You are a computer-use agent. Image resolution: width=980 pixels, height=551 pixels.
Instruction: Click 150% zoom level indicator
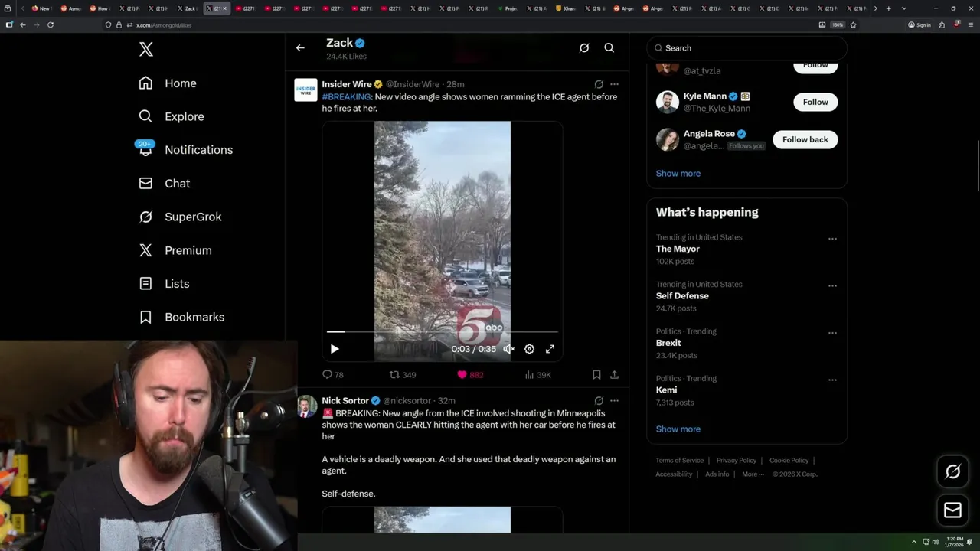(838, 24)
